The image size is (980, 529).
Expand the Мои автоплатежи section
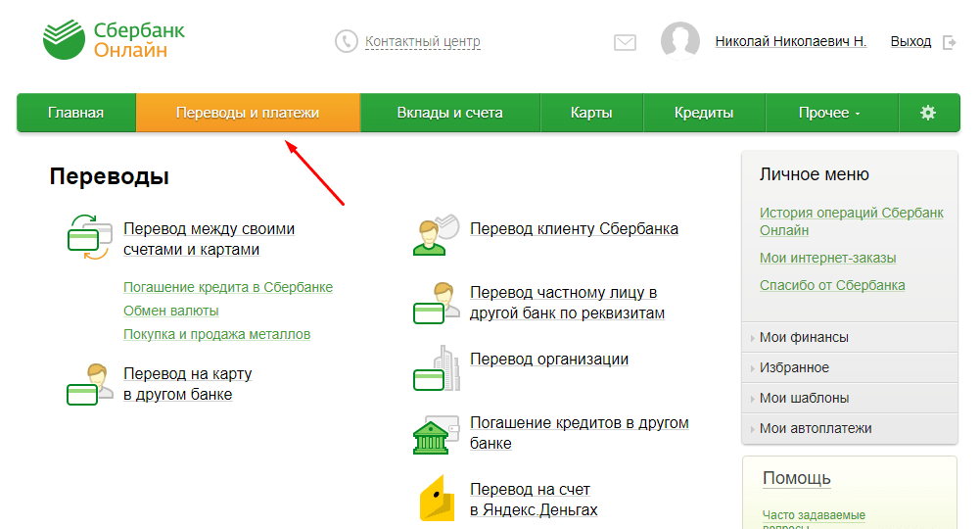pos(815,428)
